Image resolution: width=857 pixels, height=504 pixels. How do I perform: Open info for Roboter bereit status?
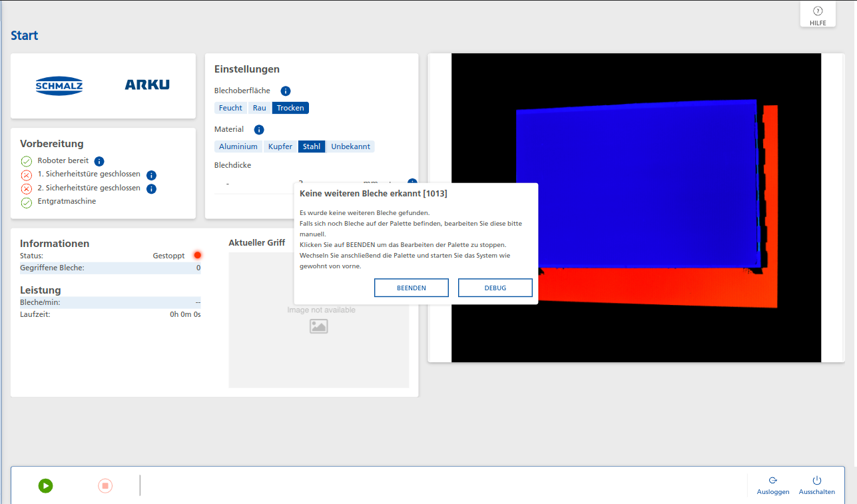(99, 160)
